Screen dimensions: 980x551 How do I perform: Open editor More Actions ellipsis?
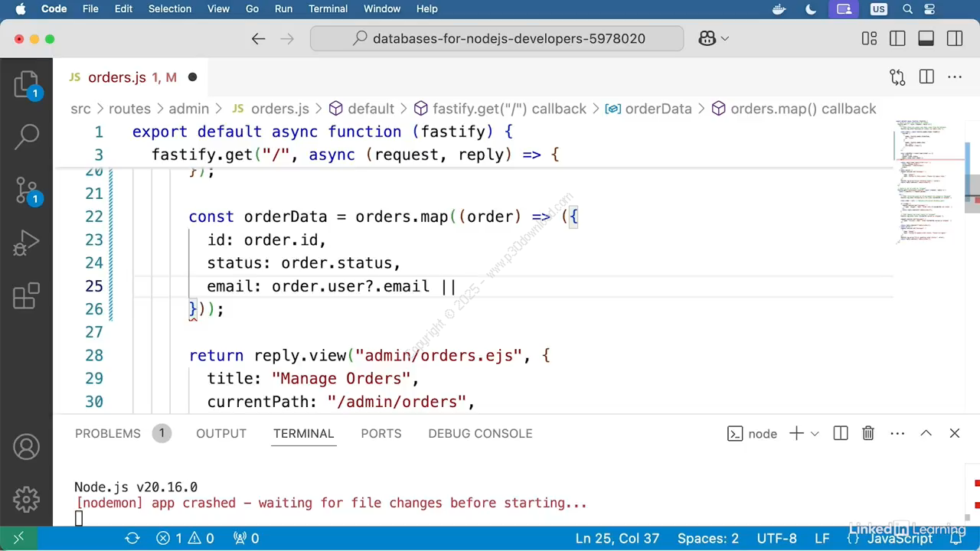pos(955,77)
